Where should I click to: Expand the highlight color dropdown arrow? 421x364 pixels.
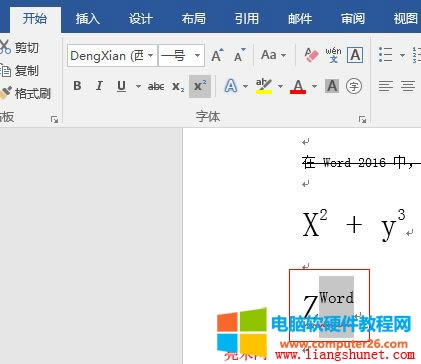(280, 86)
